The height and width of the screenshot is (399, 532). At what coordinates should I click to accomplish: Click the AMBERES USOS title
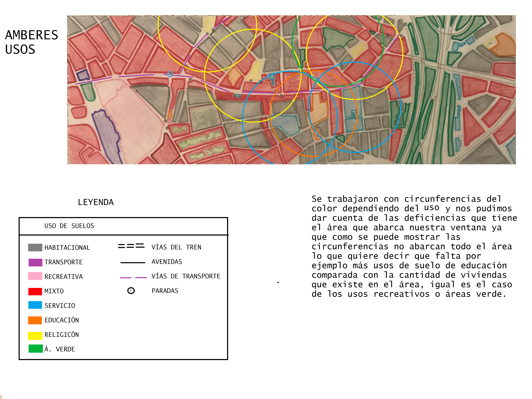pyautogui.click(x=32, y=42)
